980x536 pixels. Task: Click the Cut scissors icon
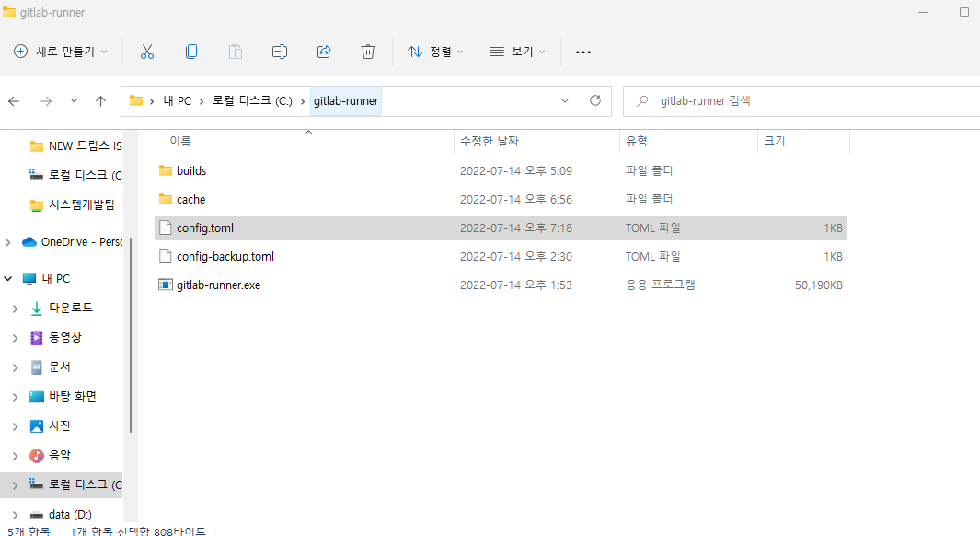(x=147, y=52)
